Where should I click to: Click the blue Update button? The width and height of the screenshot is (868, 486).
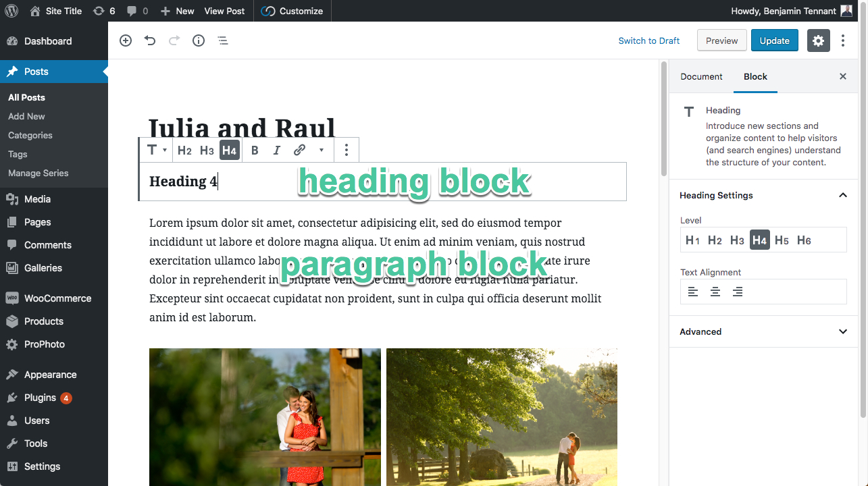(775, 40)
